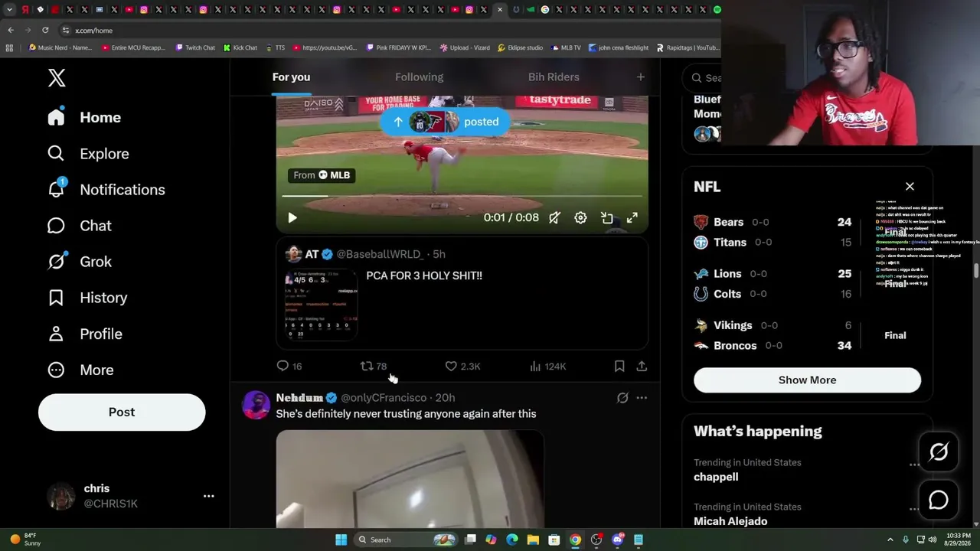Switch to the Following tab

tap(419, 77)
